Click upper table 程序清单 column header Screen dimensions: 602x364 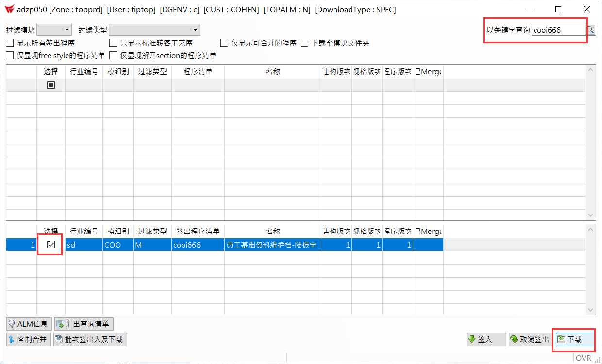tap(198, 72)
